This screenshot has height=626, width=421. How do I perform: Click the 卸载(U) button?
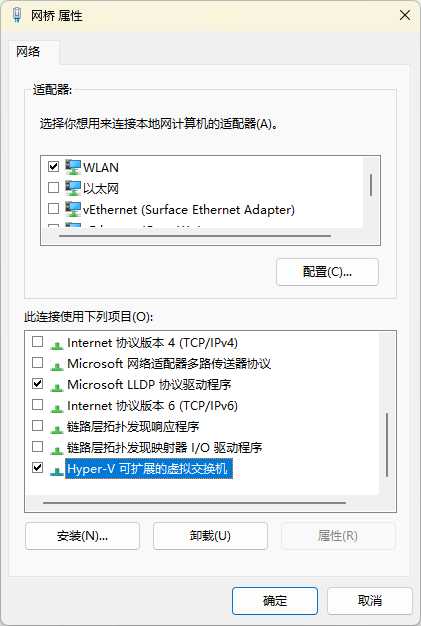point(210,536)
